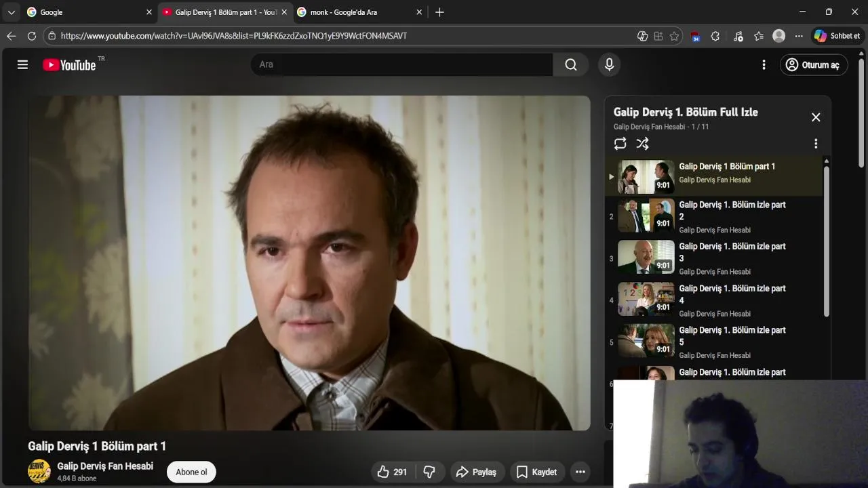
Task: Open the YouTube hamburger guide menu
Action: [22, 64]
